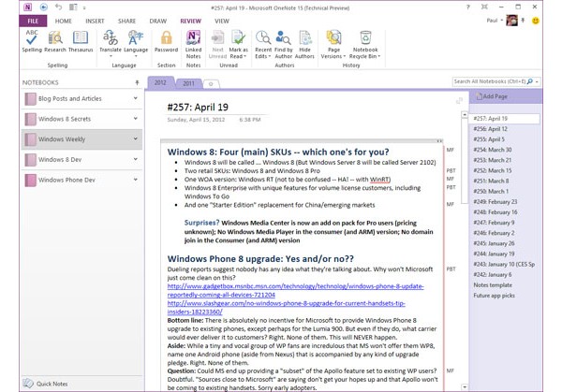Click the page scroll down arrow
562x392 pixels.
(465, 386)
